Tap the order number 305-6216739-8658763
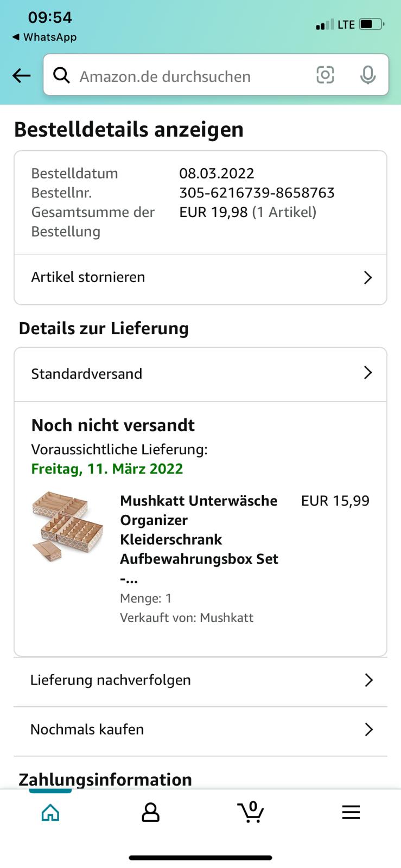 coord(257,193)
